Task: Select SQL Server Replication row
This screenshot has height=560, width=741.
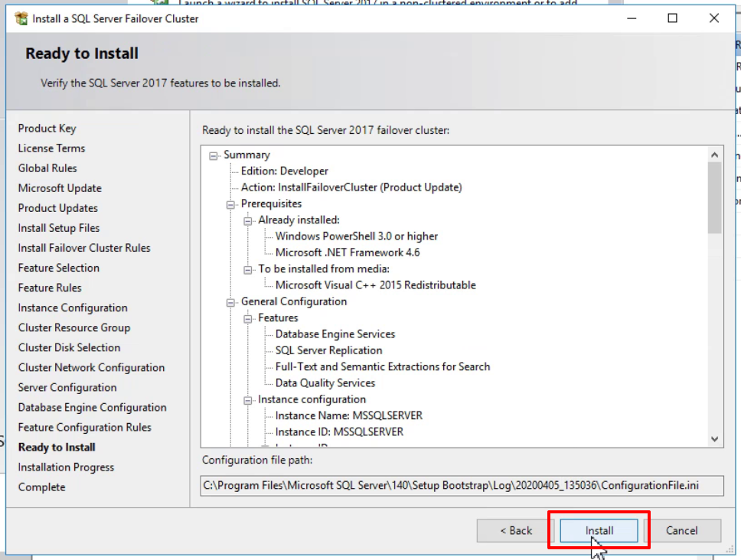Action: [x=329, y=350]
